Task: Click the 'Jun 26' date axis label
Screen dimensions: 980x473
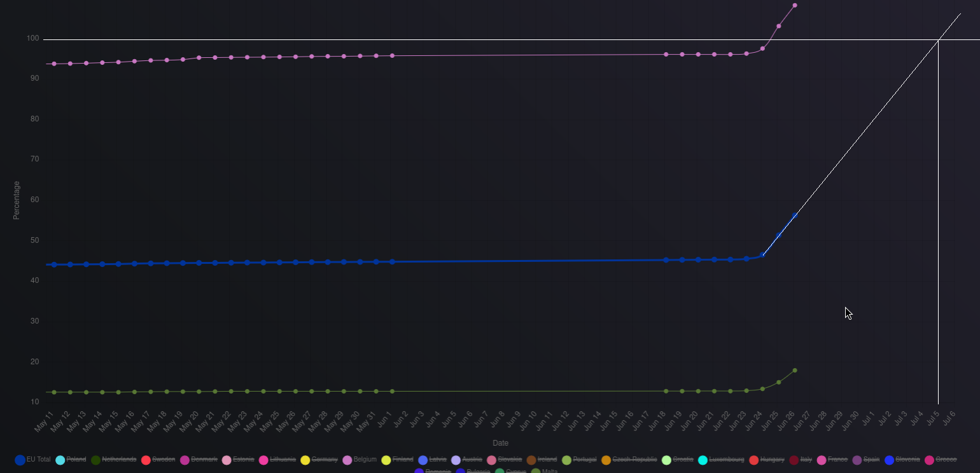Action: (786, 420)
